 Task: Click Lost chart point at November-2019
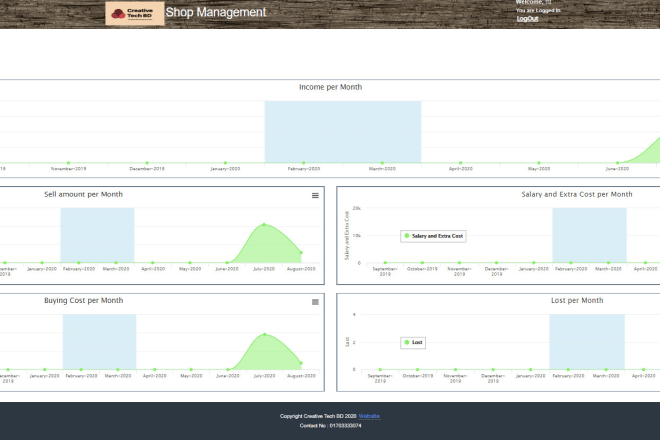click(455, 370)
